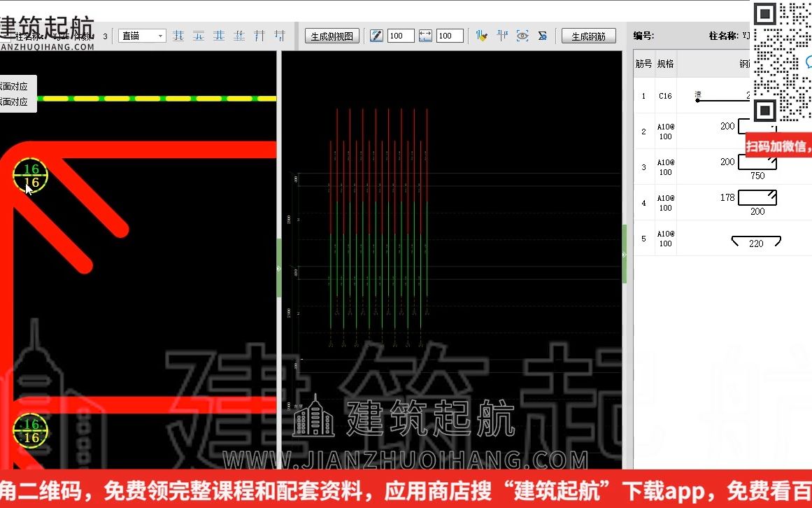The height and width of the screenshot is (508, 812).
Task: Click the pencil measurement edit icon
Action: pyautogui.click(x=376, y=35)
